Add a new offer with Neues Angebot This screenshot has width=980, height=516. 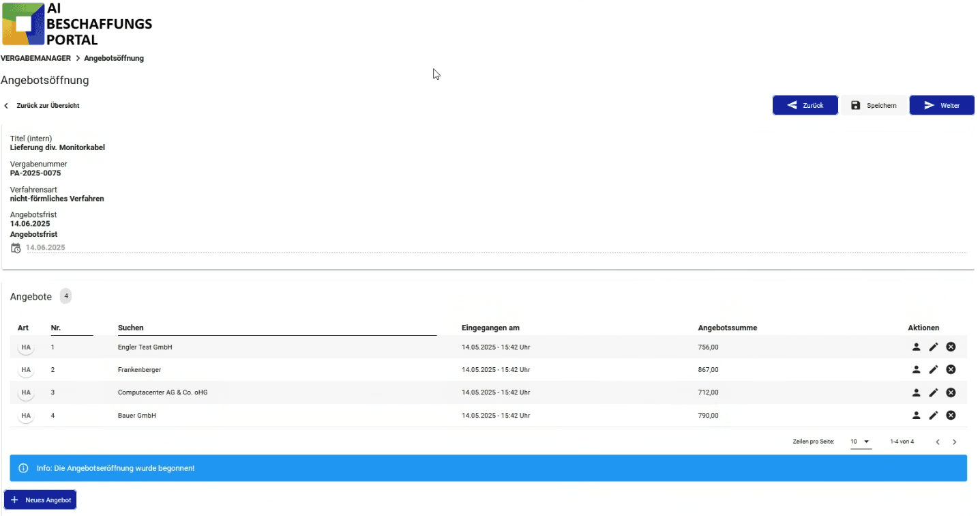(x=41, y=500)
